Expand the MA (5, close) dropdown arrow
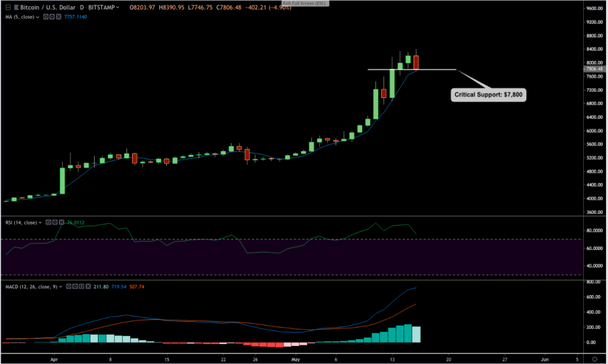 click(37, 17)
